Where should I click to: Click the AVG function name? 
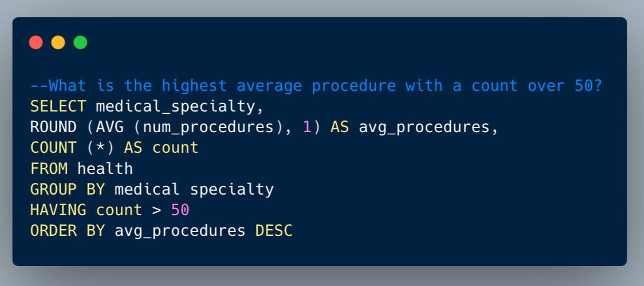pyautogui.click(x=110, y=127)
